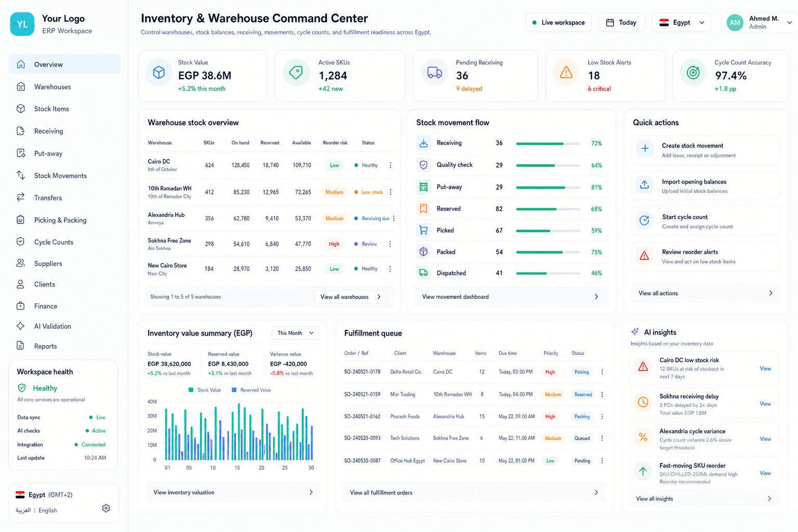Toggle Reserved Value legend in the chart
This screenshot has width=798, height=532.
[x=251, y=390]
